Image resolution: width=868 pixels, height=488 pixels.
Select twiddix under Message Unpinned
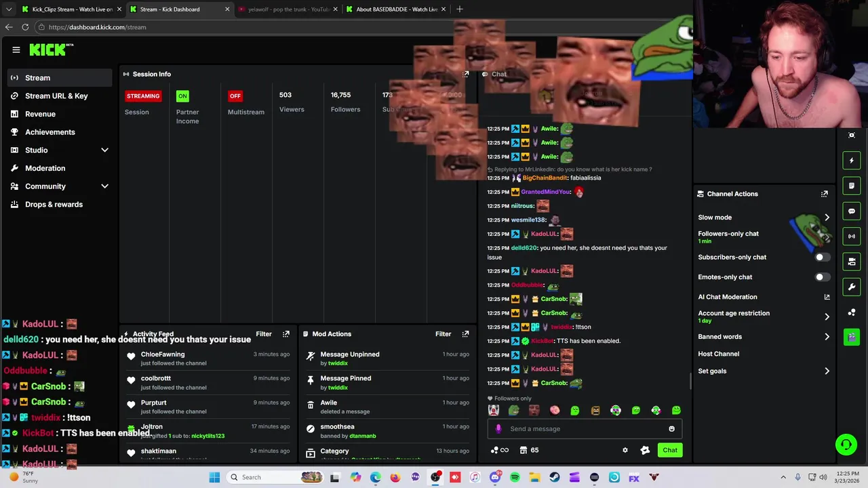[x=338, y=363]
